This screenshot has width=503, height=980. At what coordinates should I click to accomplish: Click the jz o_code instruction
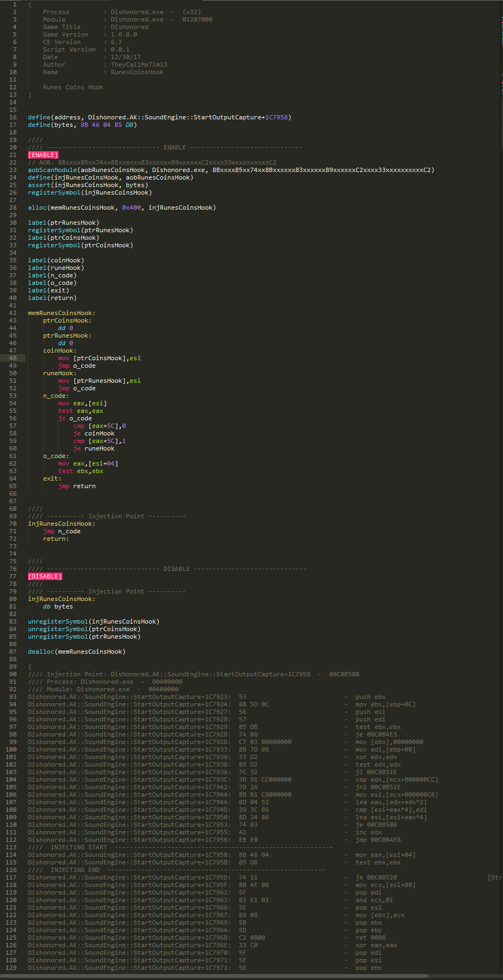click(x=75, y=418)
